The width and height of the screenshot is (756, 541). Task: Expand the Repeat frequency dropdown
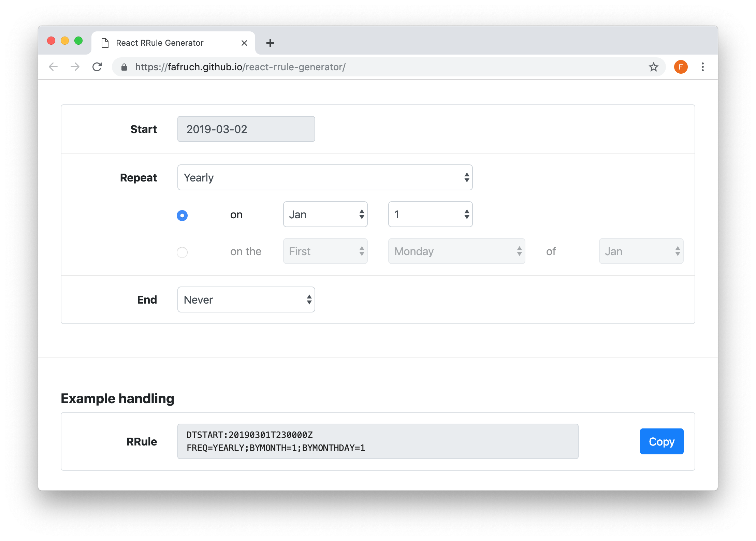point(324,178)
